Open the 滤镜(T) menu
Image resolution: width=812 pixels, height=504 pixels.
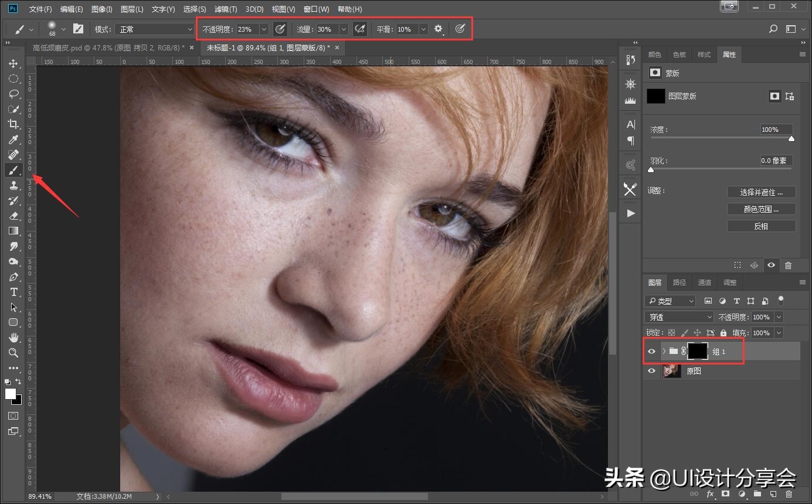point(226,9)
